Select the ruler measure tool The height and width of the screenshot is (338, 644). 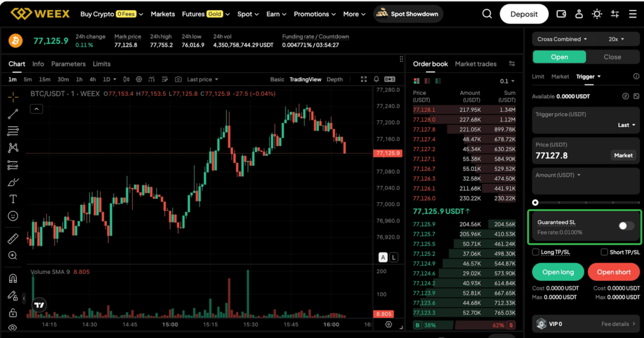pos(13,238)
